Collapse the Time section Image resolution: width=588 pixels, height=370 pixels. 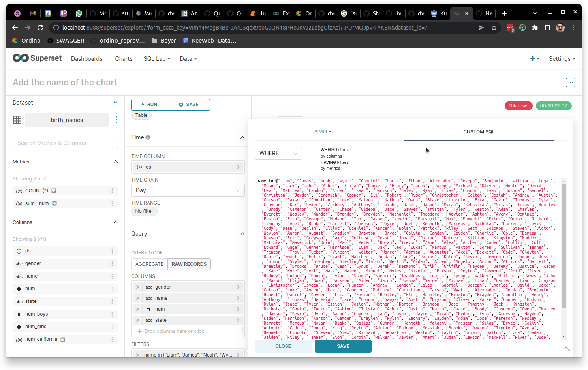point(242,137)
